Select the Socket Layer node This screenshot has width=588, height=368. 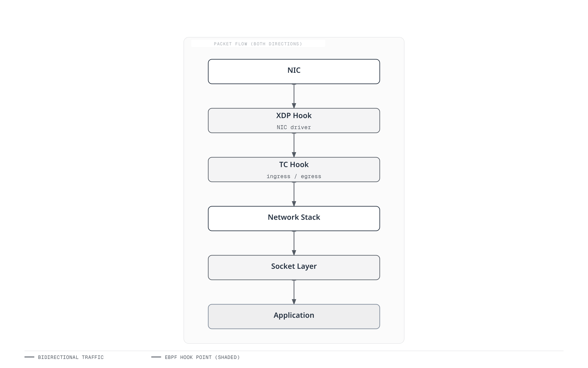[294, 268]
